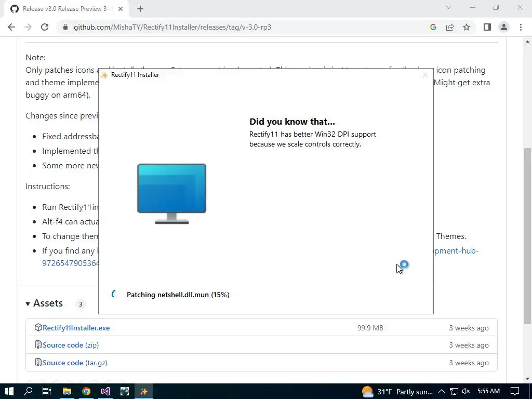Screen dimensions: 532x399
Task: Close the Release v3.0 browser tab
Action: (x=121, y=9)
